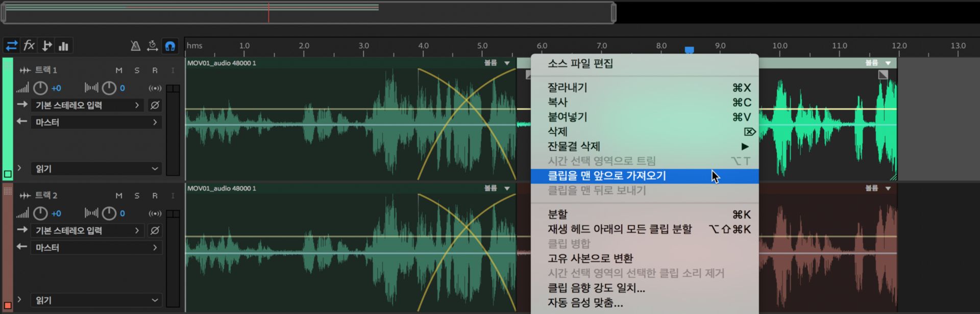Viewport: 980px width, 314px height.
Task: Click 트랙 2 pan knob
Action: tap(109, 213)
